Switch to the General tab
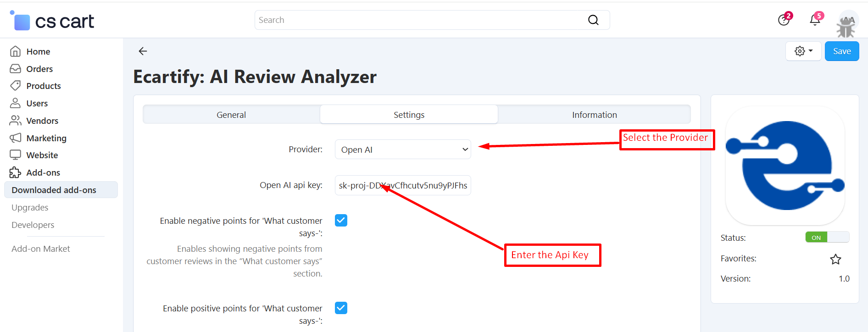The height and width of the screenshot is (332, 868). 231,115
